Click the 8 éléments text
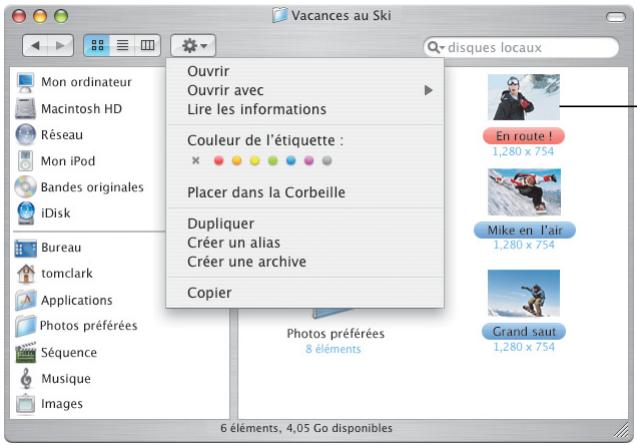Viewport: 637px width, 445px height. (x=333, y=349)
